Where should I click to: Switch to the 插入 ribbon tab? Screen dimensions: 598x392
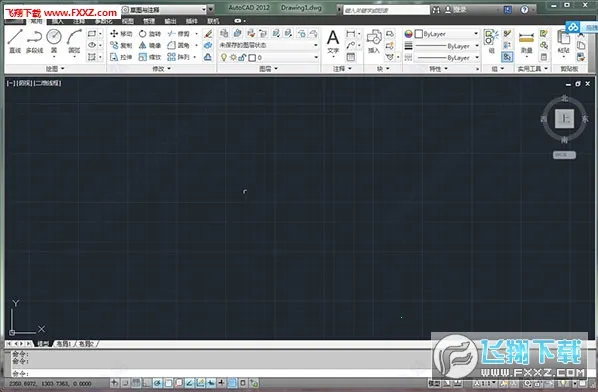(x=58, y=21)
